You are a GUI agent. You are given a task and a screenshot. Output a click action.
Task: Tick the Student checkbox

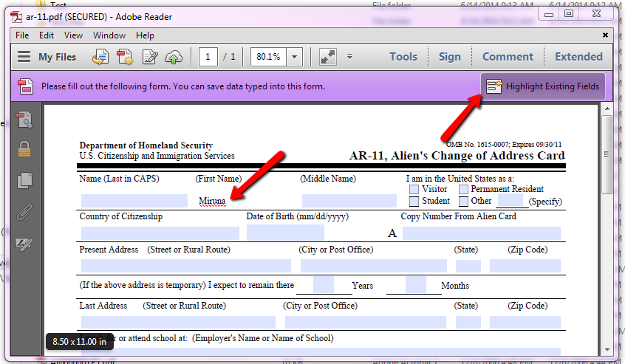click(x=414, y=202)
